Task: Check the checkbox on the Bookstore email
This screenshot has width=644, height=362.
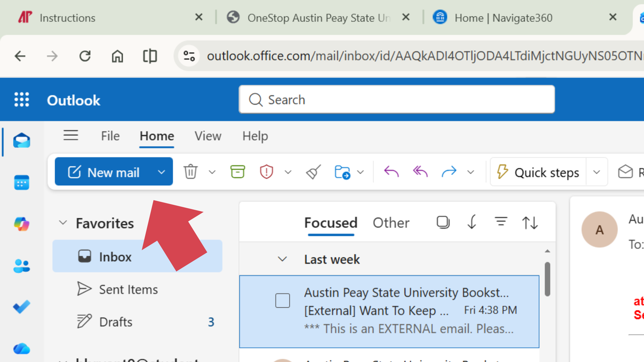Action: pos(282,300)
